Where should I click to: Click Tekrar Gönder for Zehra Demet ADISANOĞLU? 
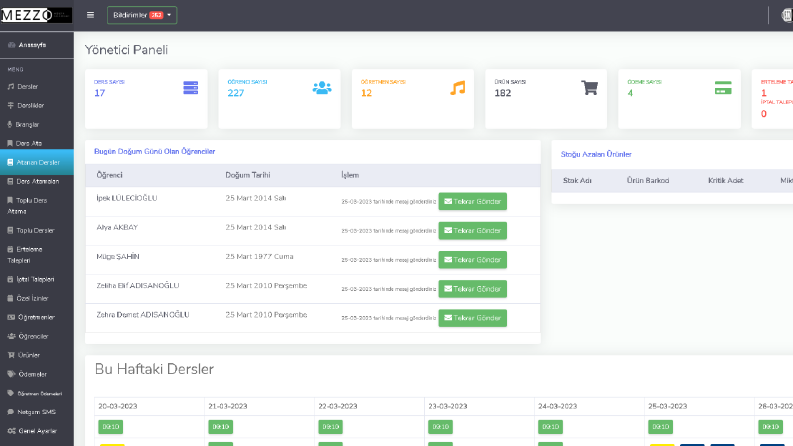(x=472, y=318)
